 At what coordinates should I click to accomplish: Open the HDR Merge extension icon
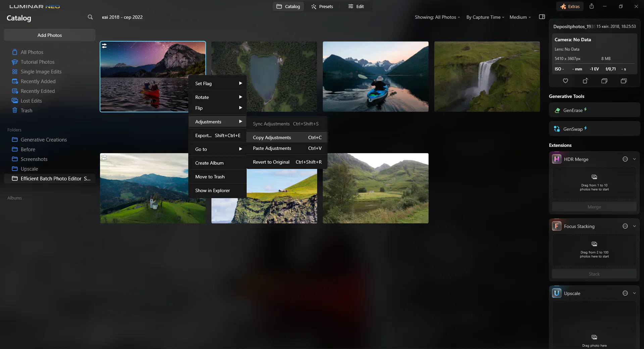pos(556,159)
